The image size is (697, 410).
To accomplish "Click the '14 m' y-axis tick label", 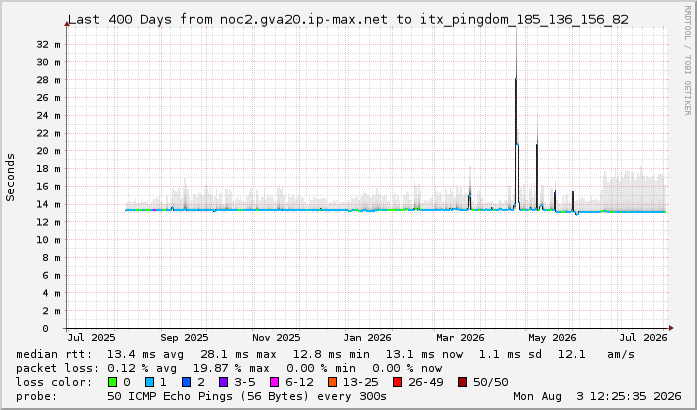I will [48, 204].
